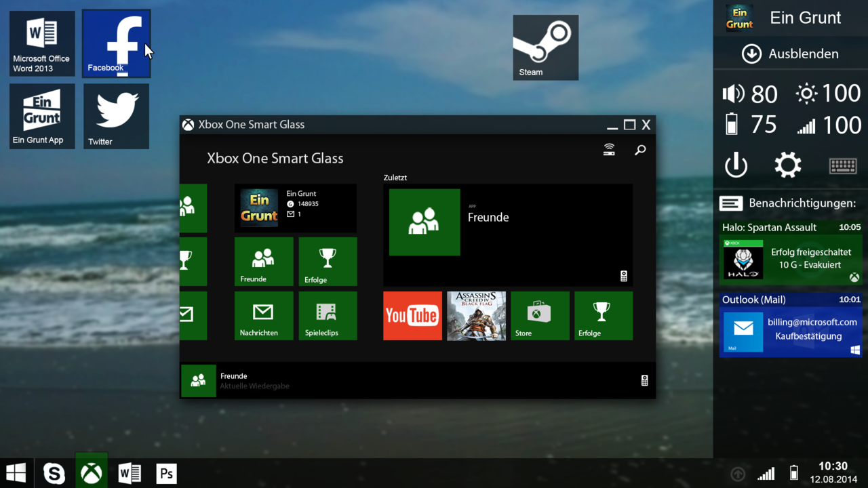
Task: Open Skype from the taskbar
Action: pos(54,473)
